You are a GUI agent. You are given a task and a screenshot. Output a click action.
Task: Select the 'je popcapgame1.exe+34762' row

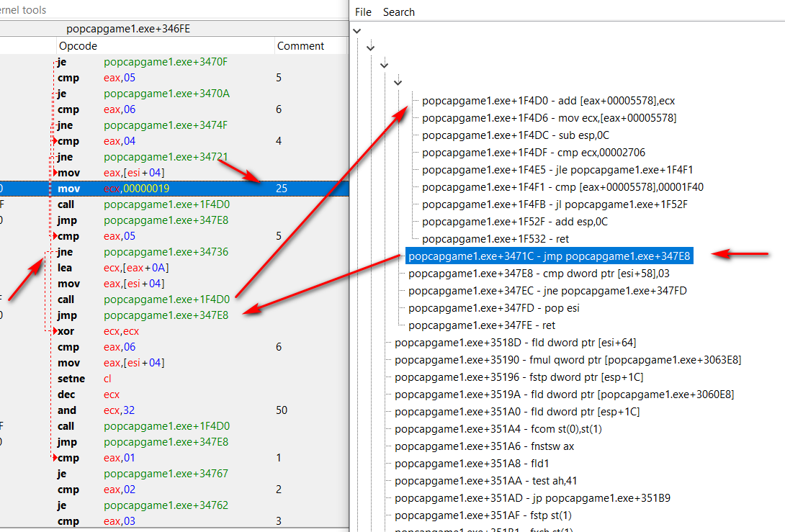click(x=174, y=505)
